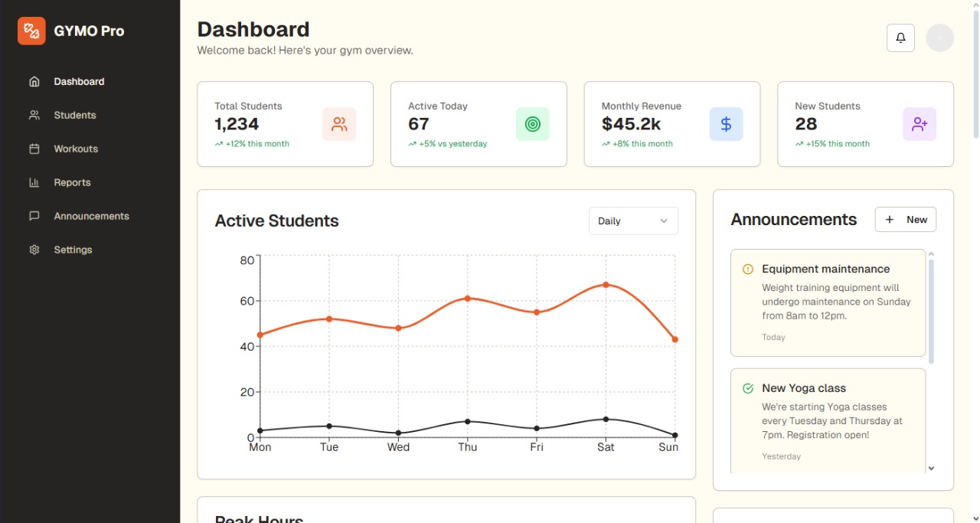Viewport: 980px width, 523px height.
Task: Click the Yesterday timestamp on Yoga announcement
Action: [x=781, y=456]
